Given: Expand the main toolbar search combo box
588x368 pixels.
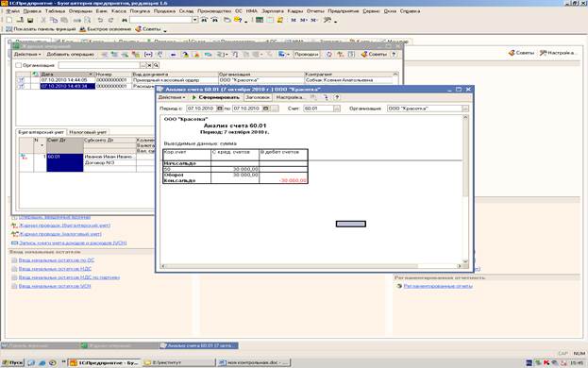Looking at the screenshot, I should [194, 20].
